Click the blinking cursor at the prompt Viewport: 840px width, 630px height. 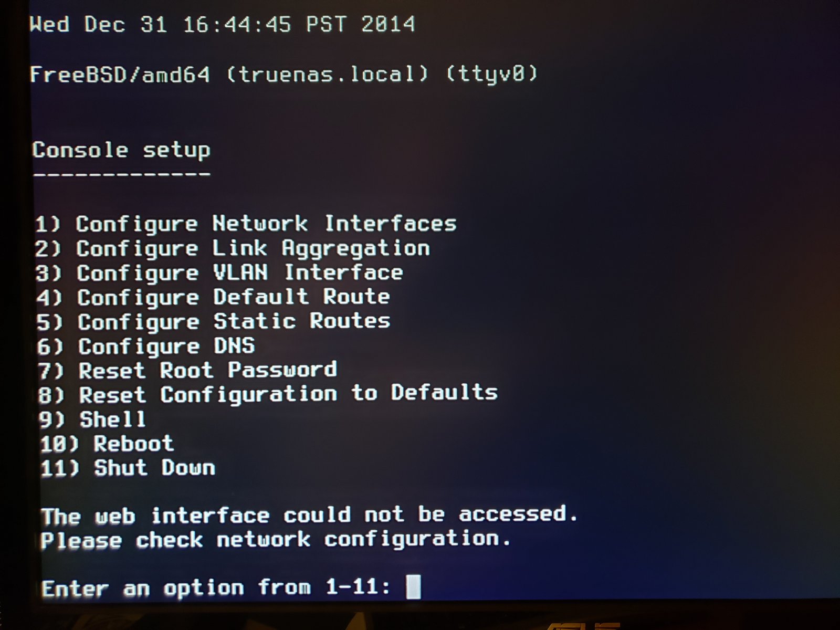point(414,586)
